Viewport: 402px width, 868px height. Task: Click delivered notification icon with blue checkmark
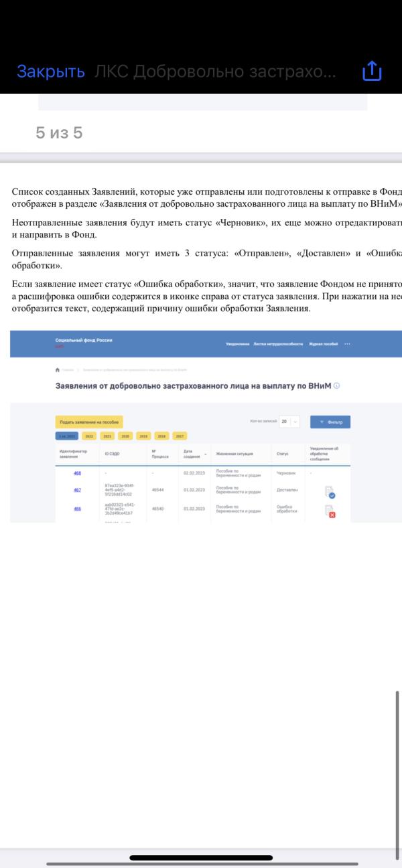tap(330, 493)
